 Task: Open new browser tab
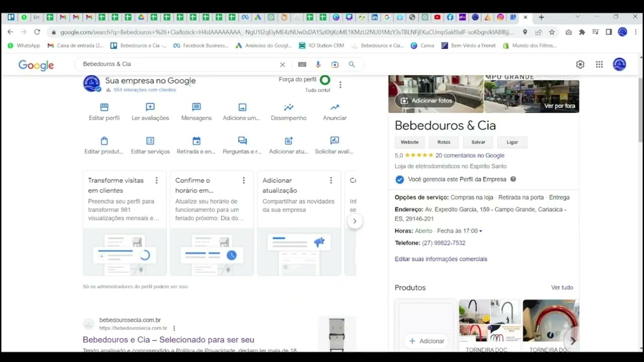541,17
